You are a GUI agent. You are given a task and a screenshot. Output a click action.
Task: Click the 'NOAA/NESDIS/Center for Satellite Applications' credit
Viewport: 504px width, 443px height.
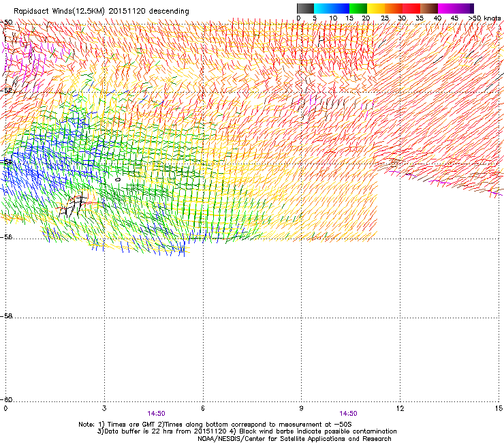(294, 439)
